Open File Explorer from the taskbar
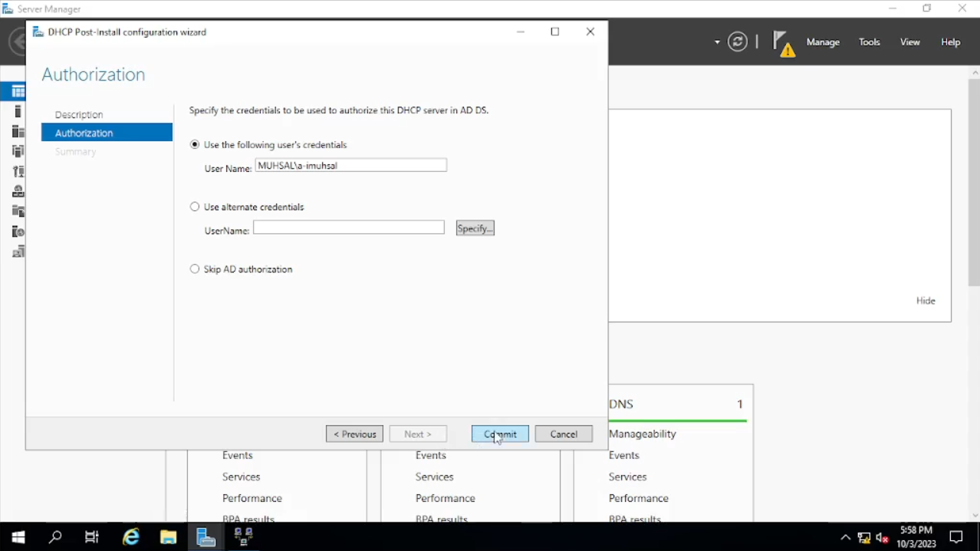 (168, 537)
